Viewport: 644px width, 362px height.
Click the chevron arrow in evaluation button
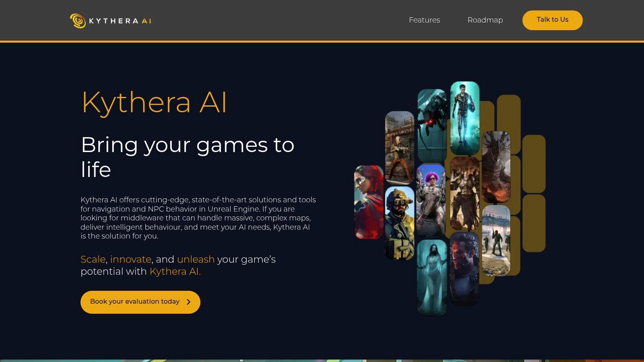coord(188,302)
